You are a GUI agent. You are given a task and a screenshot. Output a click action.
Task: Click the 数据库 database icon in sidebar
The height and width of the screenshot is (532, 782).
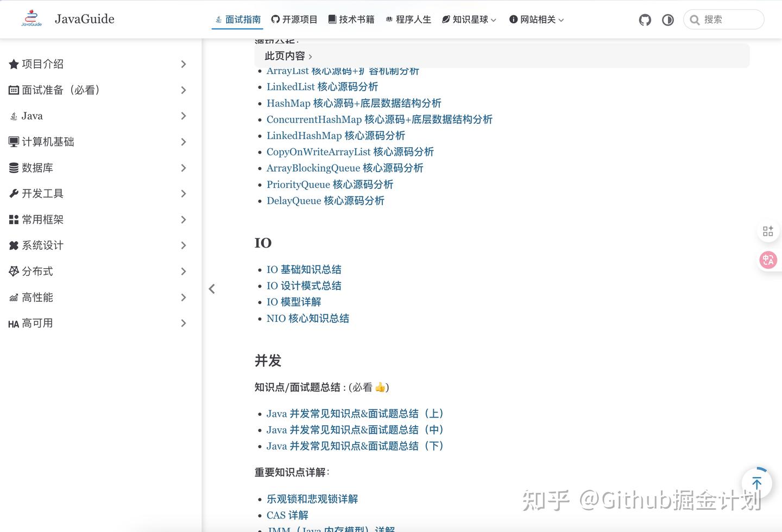click(14, 167)
